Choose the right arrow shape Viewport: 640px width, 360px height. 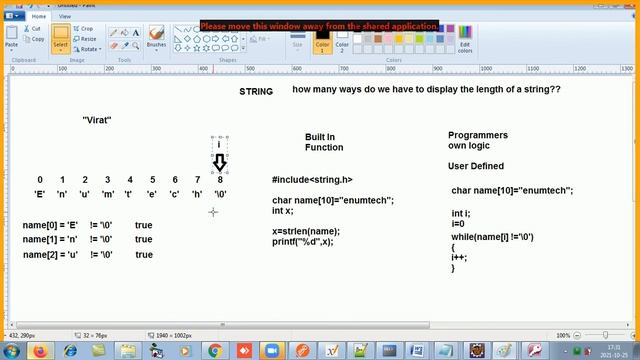[216, 39]
